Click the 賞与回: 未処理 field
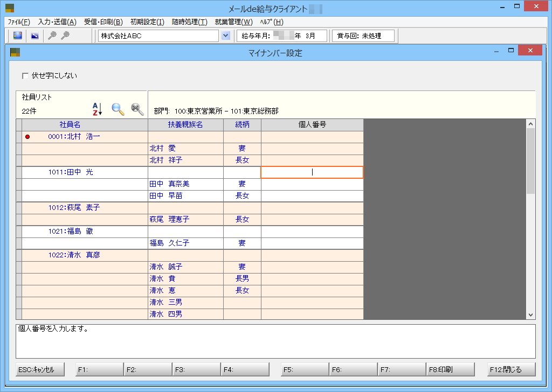This screenshot has height=392, width=552. (363, 36)
